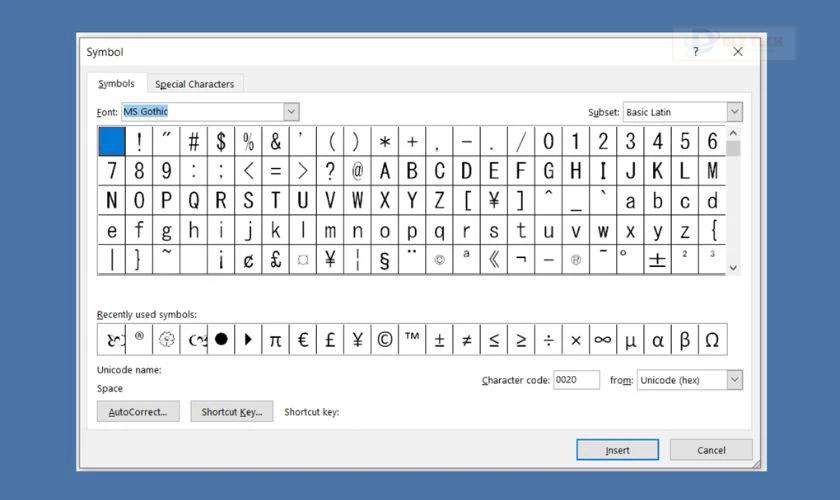Open the Shortcut Key... dialog button
Screen dimensions: 840x500
tap(232, 412)
